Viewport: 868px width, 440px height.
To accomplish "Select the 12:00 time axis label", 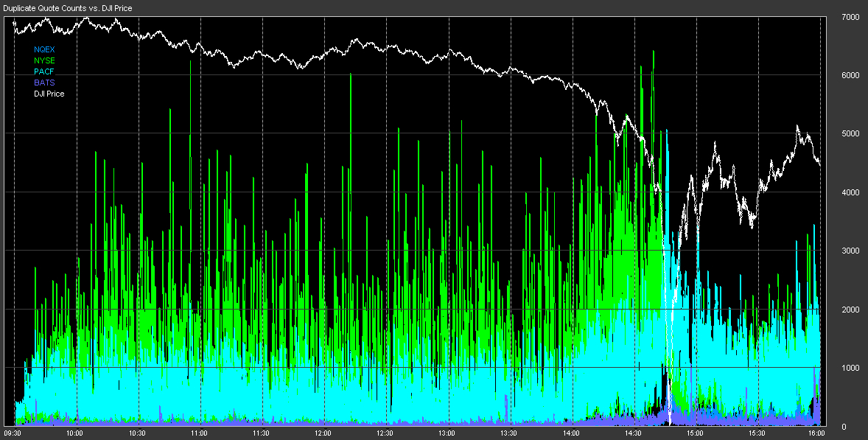I will point(324,433).
